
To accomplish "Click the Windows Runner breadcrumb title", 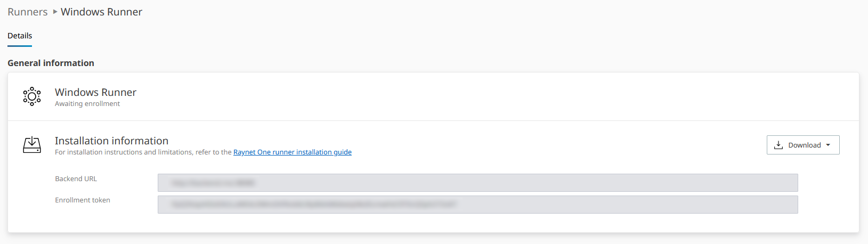I will click(101, 12).
